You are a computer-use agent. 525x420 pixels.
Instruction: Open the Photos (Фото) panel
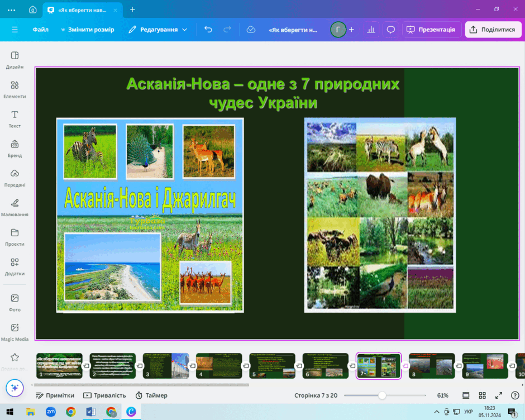pyautogui.click(x=15, y=303)
